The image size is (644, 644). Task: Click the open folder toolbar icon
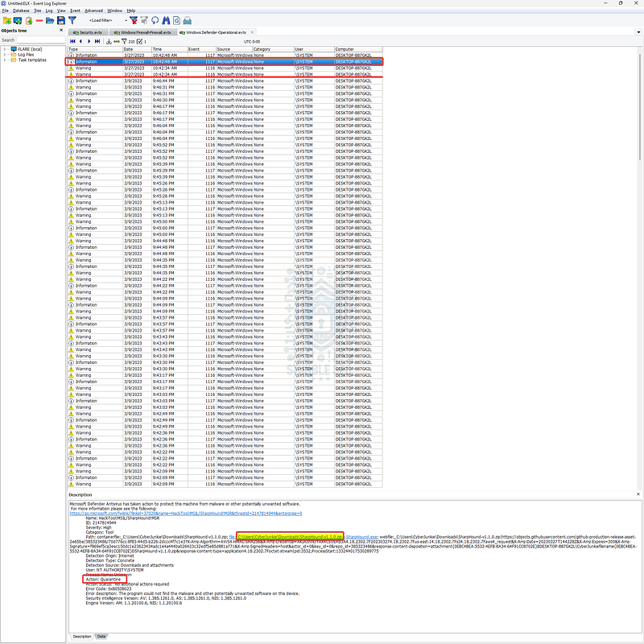[50, 21]
